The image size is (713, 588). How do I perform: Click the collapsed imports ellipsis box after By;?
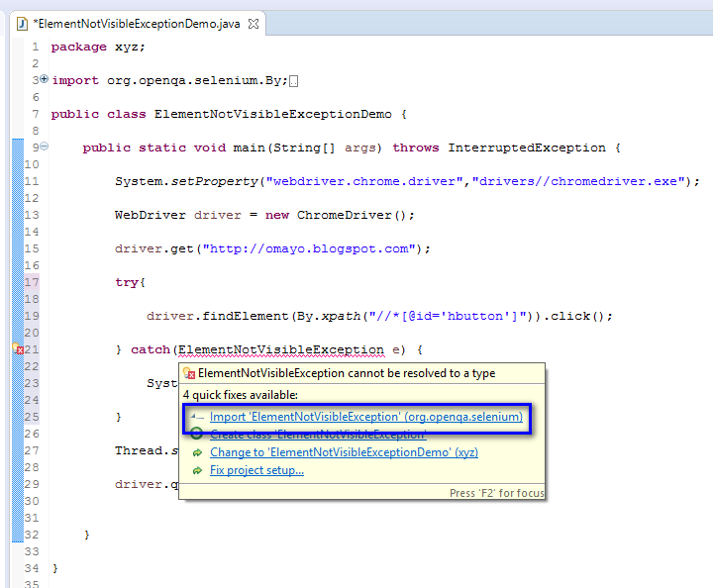294,81
